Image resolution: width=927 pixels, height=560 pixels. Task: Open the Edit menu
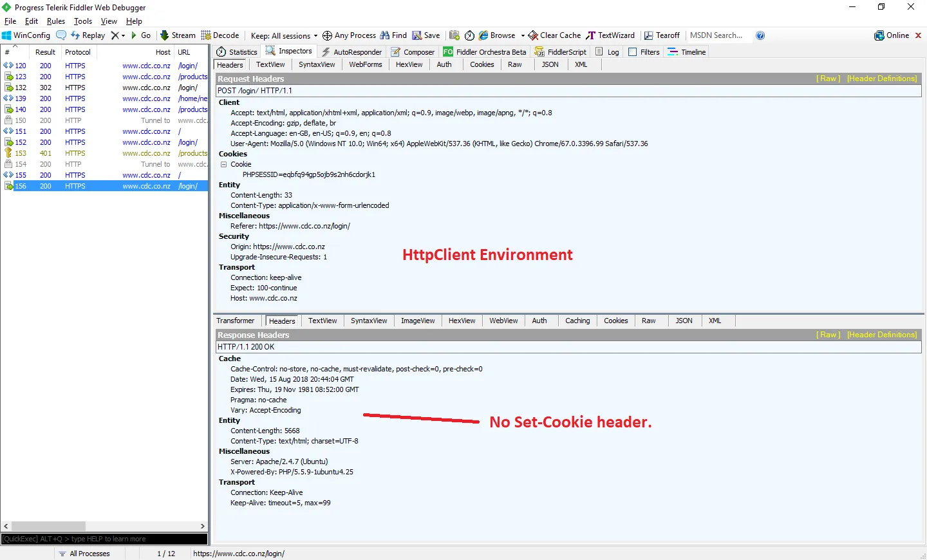(x=32, y=21)
